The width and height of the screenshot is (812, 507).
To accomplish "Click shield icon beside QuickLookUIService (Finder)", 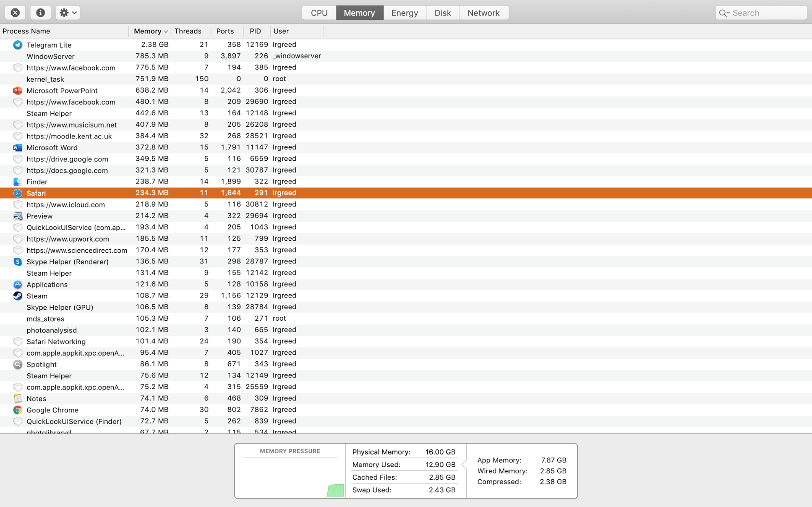I will (17, 421).
